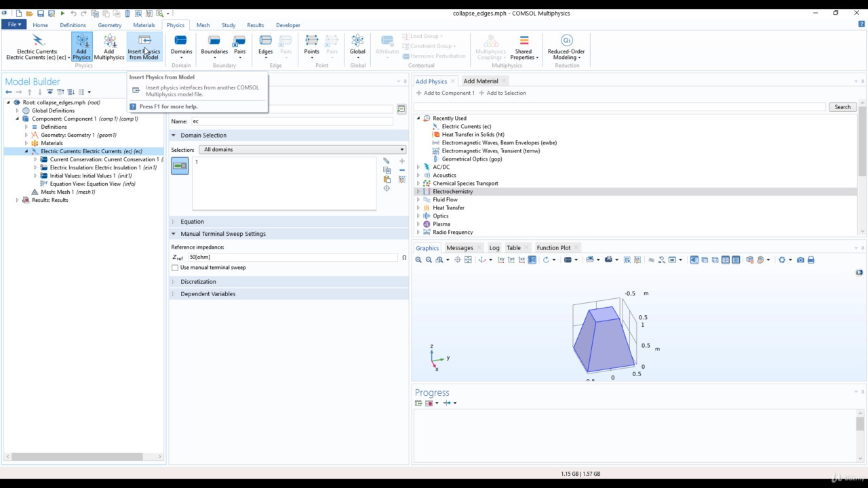Click the Undo arrow icon
This screenshot has height=488, width=868.
tap(73, 14)
